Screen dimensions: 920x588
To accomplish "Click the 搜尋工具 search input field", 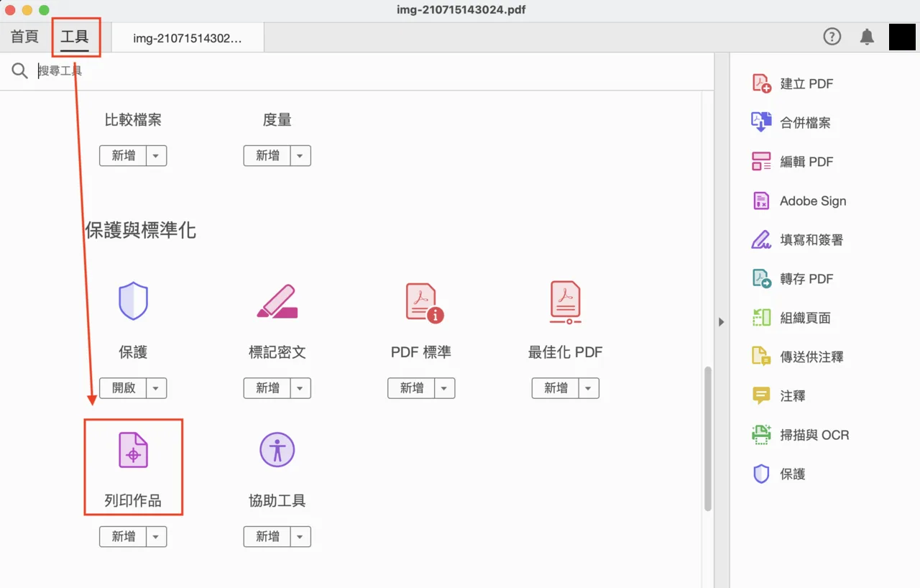I will tap(374, 70).
